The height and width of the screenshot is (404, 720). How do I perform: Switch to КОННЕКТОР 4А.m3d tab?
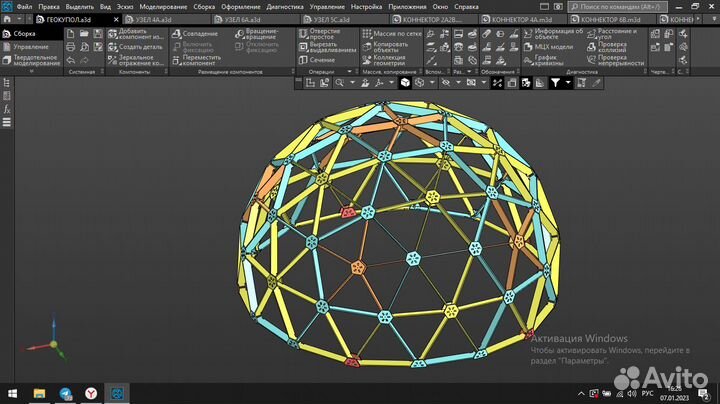point(523,20)
